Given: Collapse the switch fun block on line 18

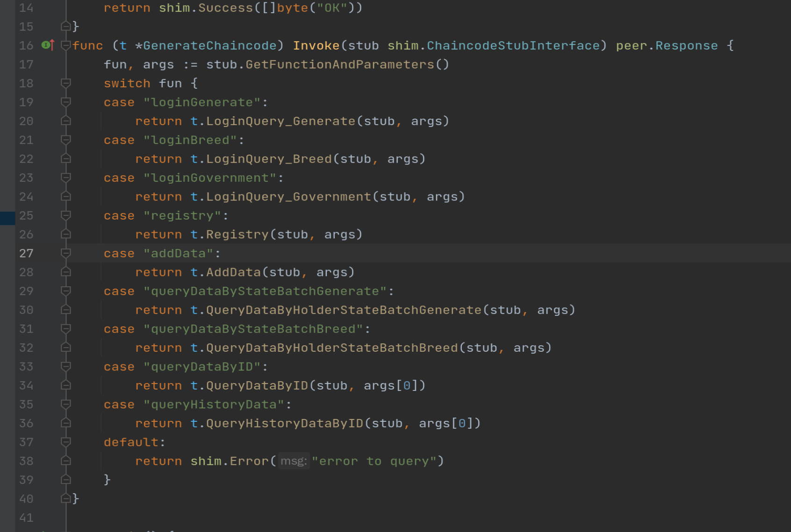Looking at the screenshot, I should (66, 83).
